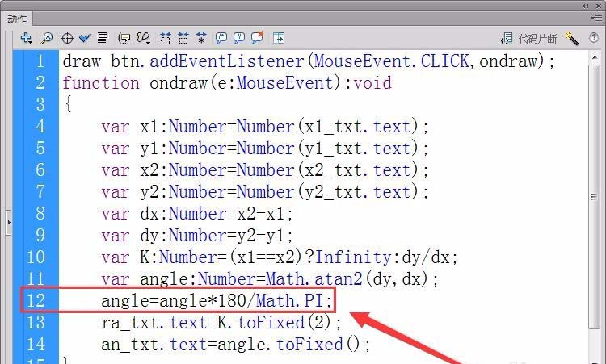Image resolution: width=606 pixels, height=364 pixels.
Task: Click the Auto format lines icon
Action: [103, 38]
